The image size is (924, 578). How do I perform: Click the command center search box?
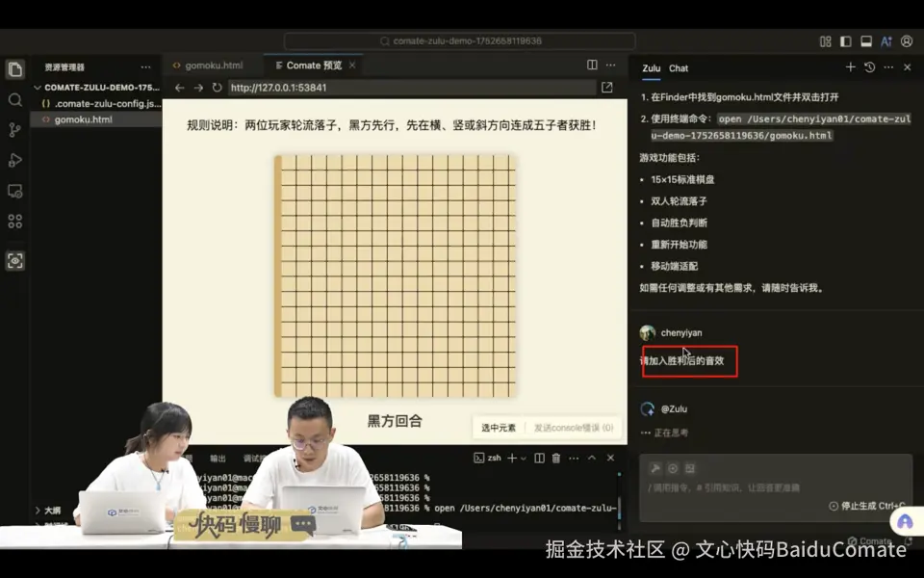point(460,41)
